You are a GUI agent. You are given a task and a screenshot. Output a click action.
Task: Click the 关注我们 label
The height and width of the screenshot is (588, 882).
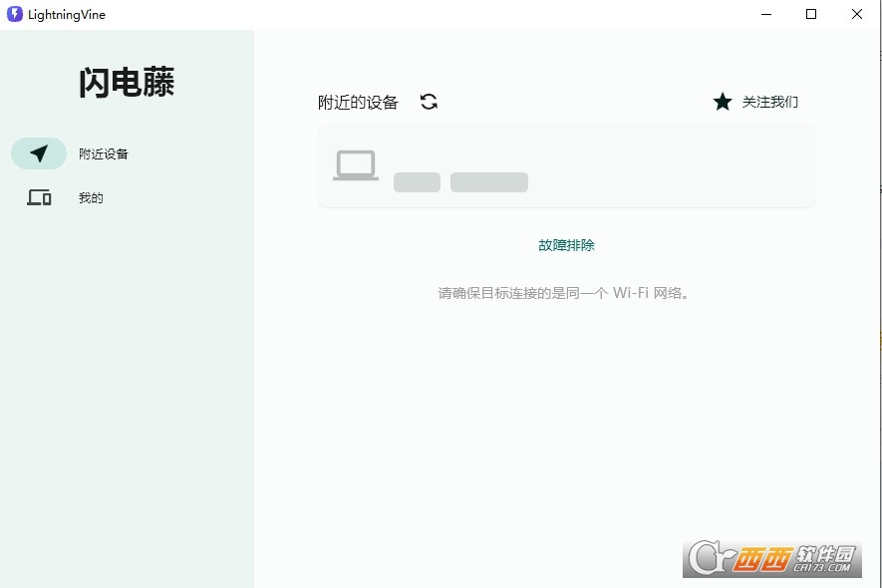[770, 102]
